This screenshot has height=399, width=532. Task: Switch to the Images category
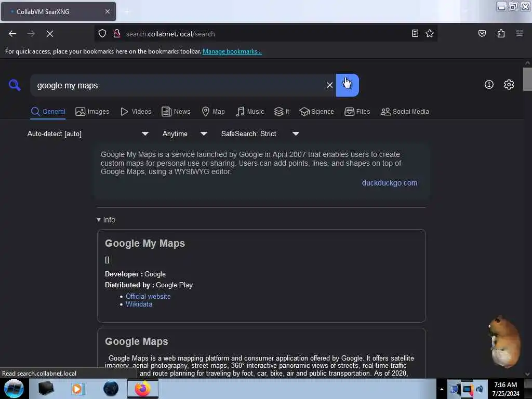92,112
